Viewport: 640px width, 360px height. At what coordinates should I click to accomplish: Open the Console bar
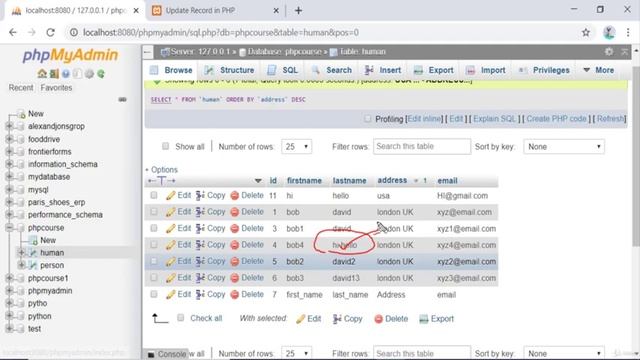tap(167, 354)
